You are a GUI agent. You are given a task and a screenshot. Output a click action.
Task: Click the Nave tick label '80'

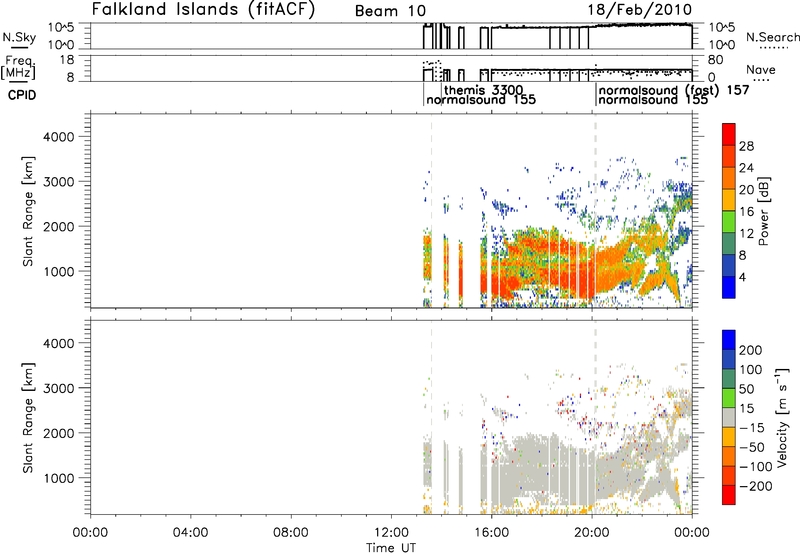click(x=715, y=60)
